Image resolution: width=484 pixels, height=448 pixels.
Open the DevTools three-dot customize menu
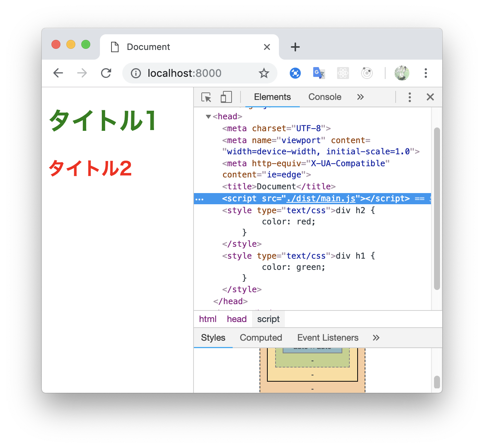coord(409,97)
